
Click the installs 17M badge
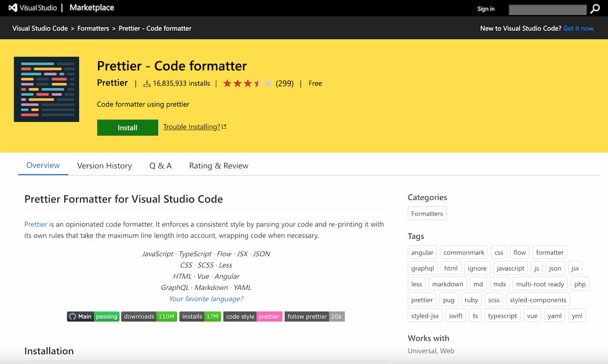200,317
